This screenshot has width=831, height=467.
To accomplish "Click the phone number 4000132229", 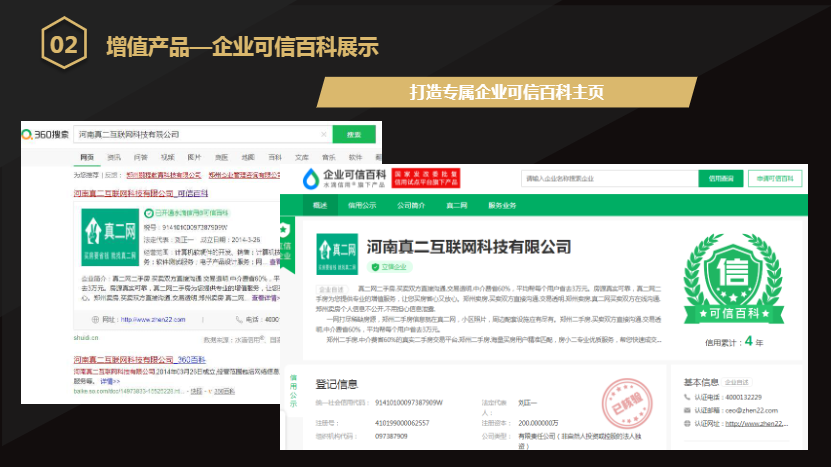I will (x=744, y=397).
